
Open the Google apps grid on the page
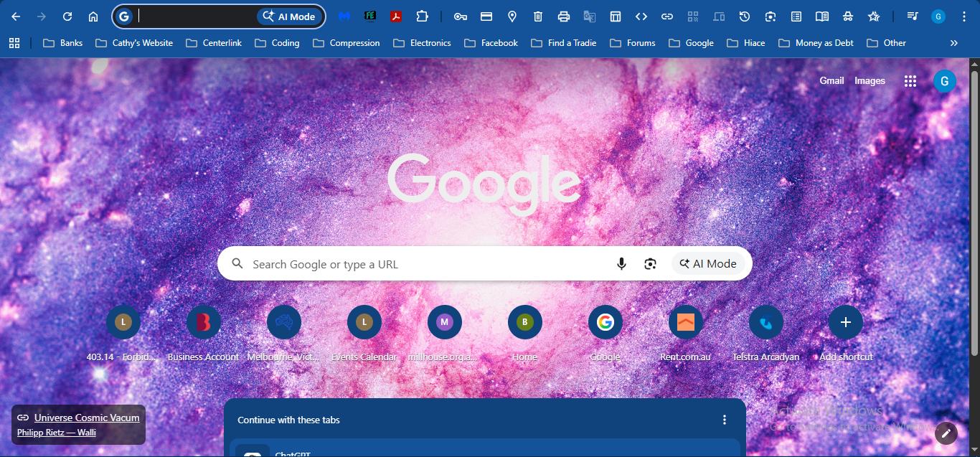pos(910,81)
